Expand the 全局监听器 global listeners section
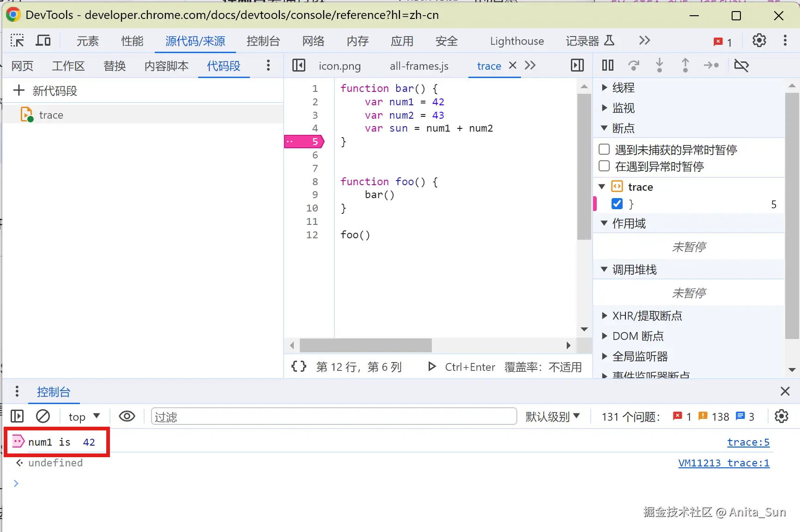The height and width of the screenshot is (532, 800). click(x=604, y=356)
